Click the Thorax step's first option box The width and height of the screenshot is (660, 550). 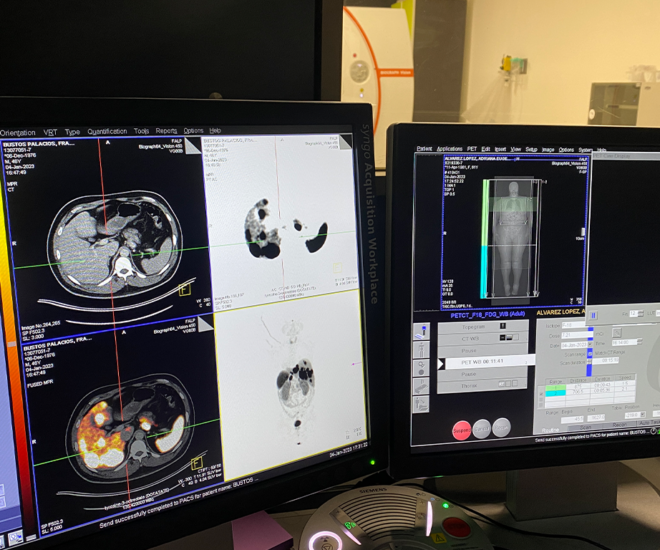501,384
